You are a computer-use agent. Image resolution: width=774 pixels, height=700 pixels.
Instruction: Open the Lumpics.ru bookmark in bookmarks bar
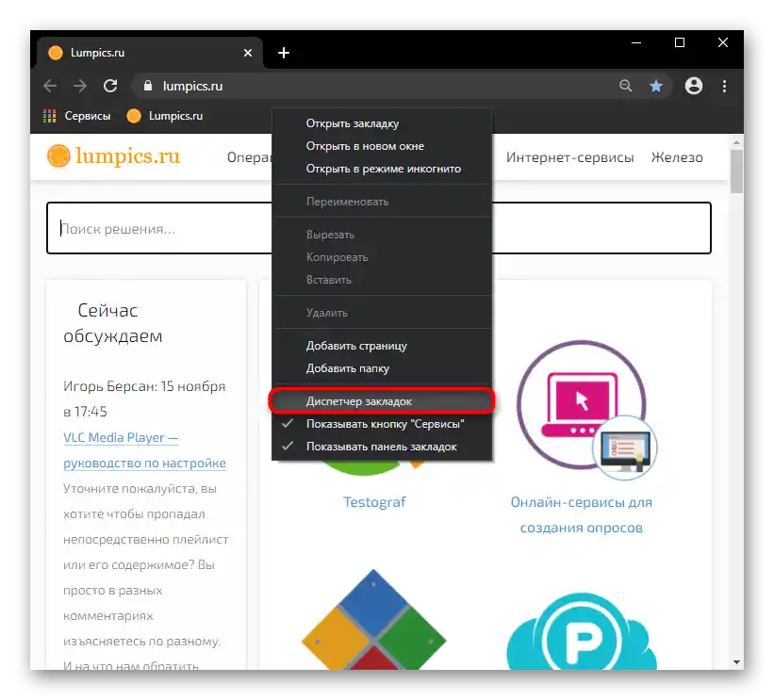click(x=165, y=116)
